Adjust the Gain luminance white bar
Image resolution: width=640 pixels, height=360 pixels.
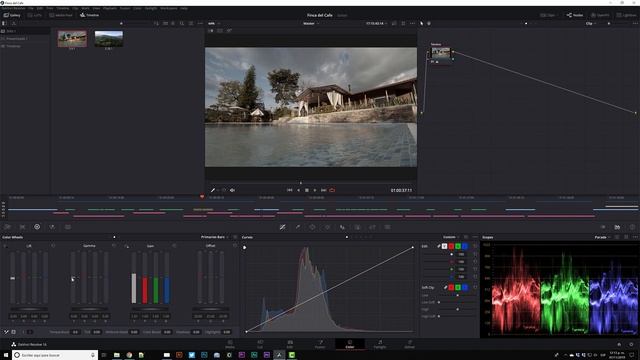pos(134,278)
